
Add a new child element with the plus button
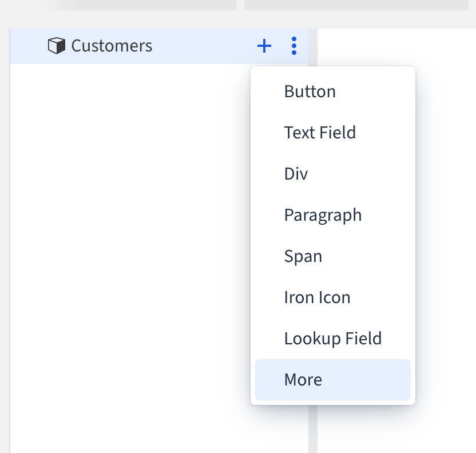coord(264,46)
